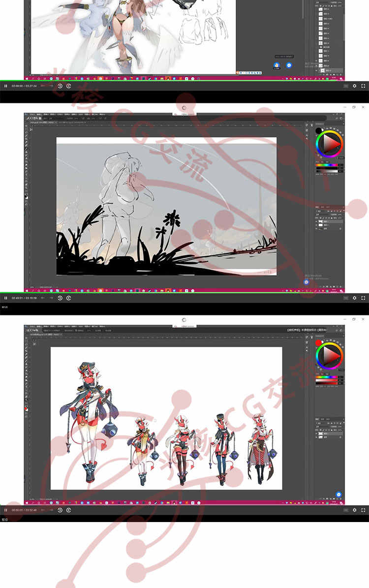Click the blue floating assistant icon over red demon canvas
The image size is (369, 588).
click(x=338, y=495)
